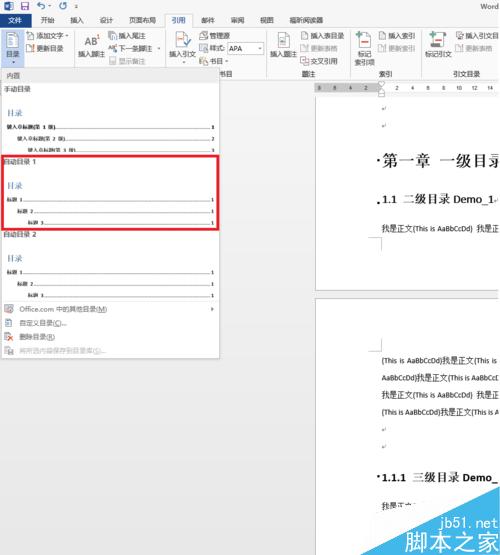This screenshot has height=555, width=500.
Task: Click 管理源 manage sources
Action: pos(215,36)
